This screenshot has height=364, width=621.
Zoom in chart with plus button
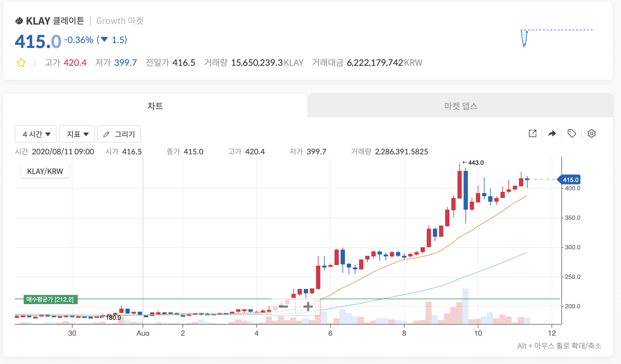[308, 307]
